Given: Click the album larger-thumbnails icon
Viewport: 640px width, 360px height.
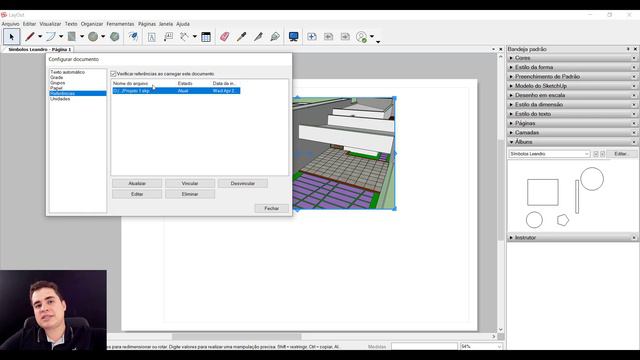Looking at the screenshot, I should (x=602, y=154).
